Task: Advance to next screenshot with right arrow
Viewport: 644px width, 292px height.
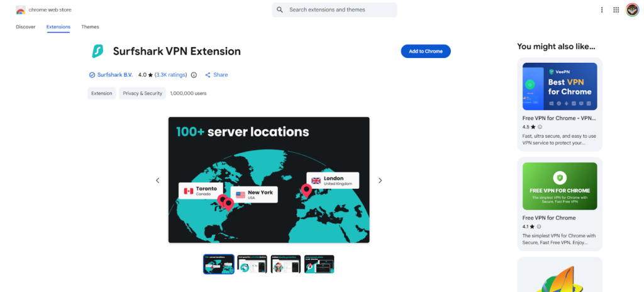Action: pyautogui.click(x=380, y=181)
